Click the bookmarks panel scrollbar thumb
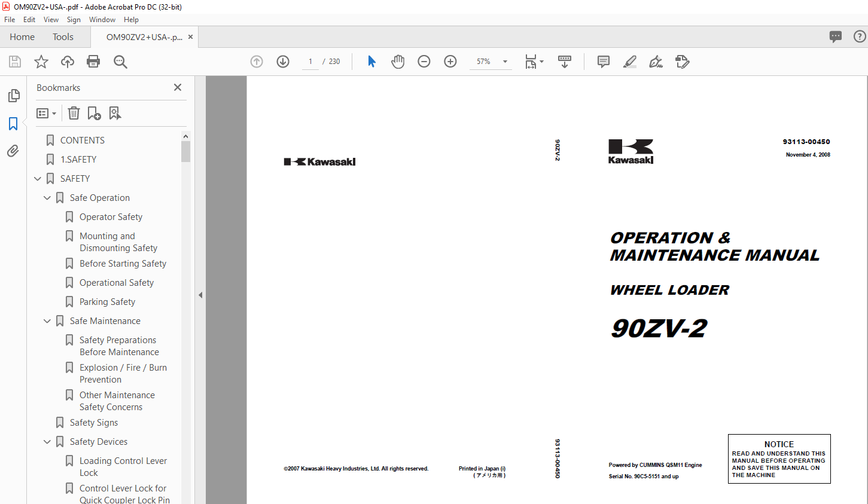The image size is (868, 504). coord(185,152)
